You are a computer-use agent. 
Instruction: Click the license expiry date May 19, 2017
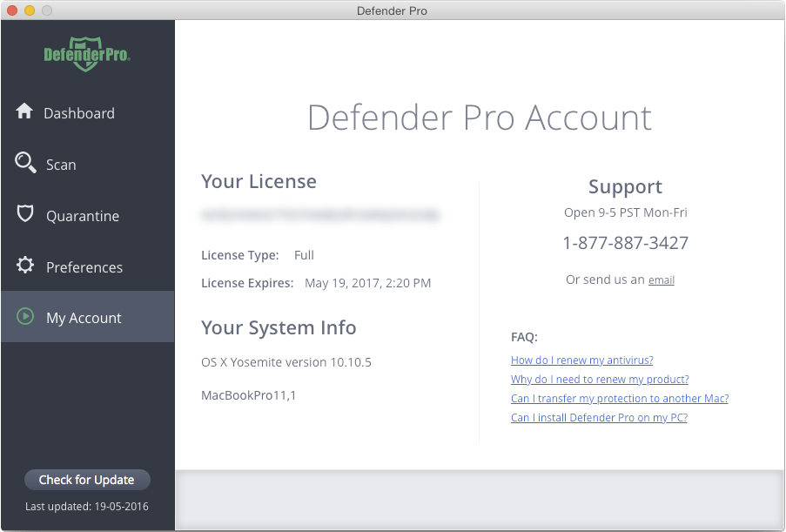368,283
